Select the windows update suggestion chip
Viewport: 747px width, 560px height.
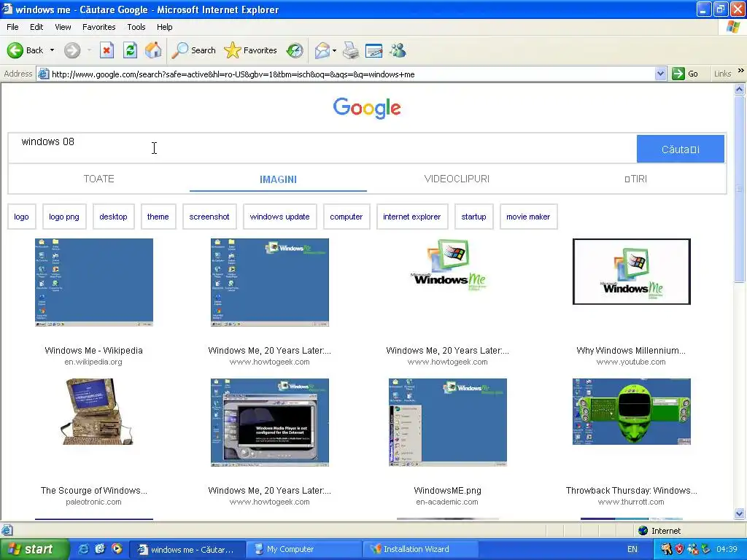(279, 217)
